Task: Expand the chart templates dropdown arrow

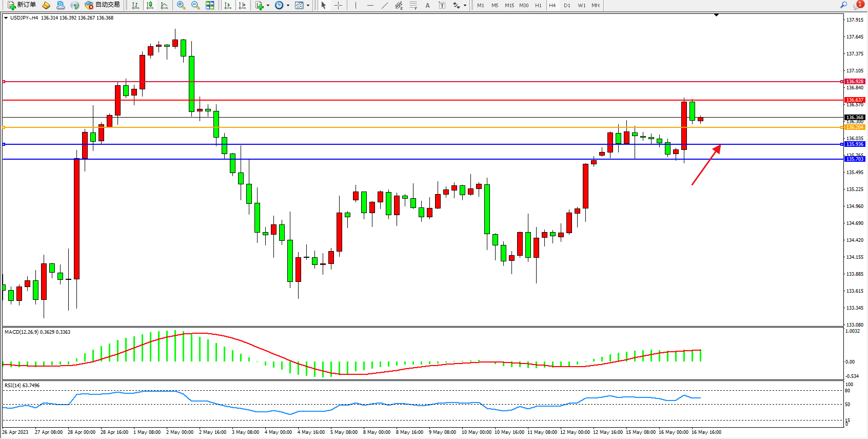Action: 308,6
